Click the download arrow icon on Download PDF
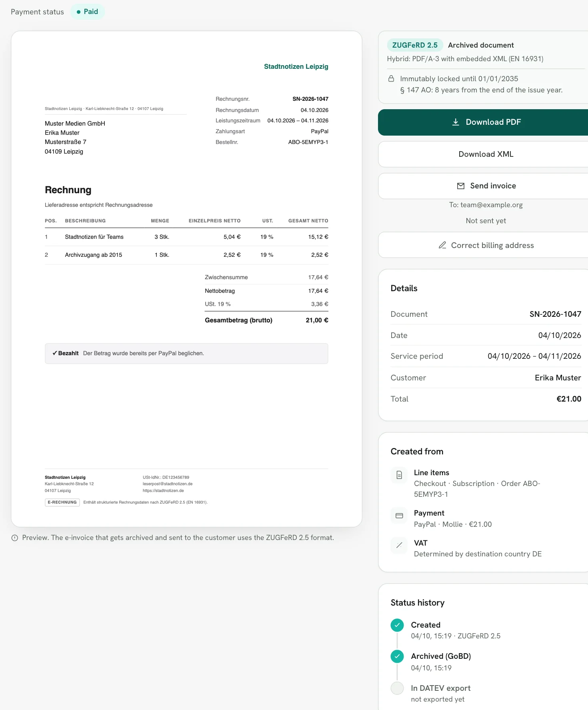 pos(456,122)
